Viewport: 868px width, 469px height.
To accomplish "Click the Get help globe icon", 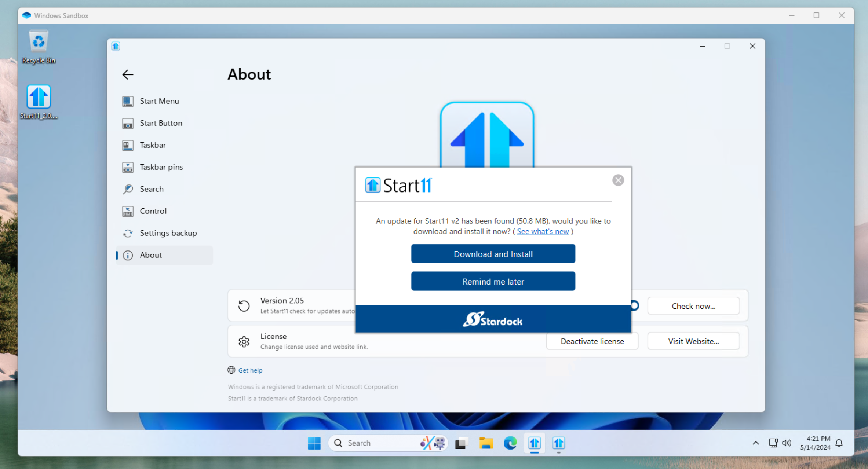I will (231, 370).
